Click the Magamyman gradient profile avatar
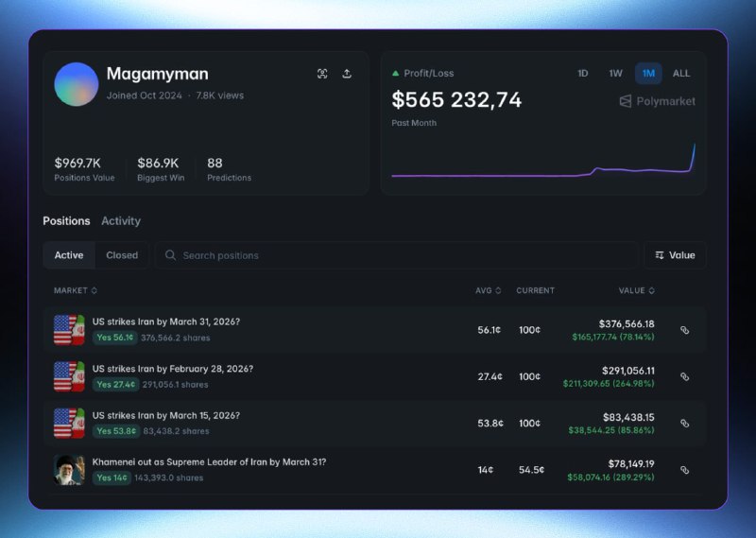Viewport: 756px width, 538px height. pyautogui.click(x=77, y=84)
